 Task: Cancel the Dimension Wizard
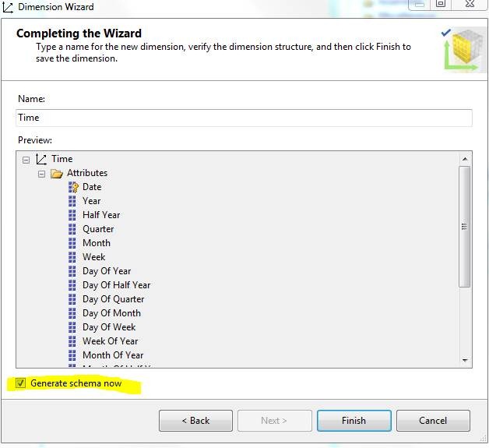432,421
